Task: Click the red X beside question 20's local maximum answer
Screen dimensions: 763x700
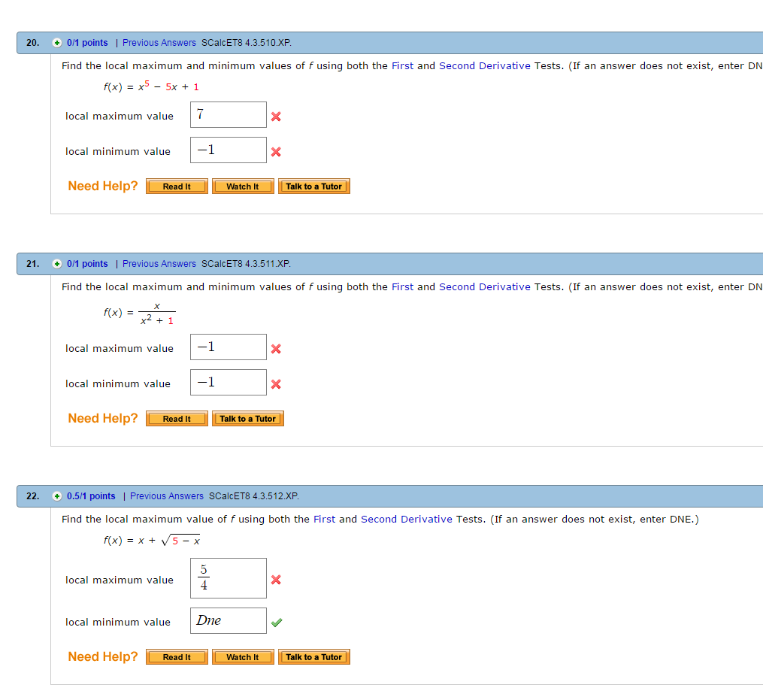Action: 276,116
